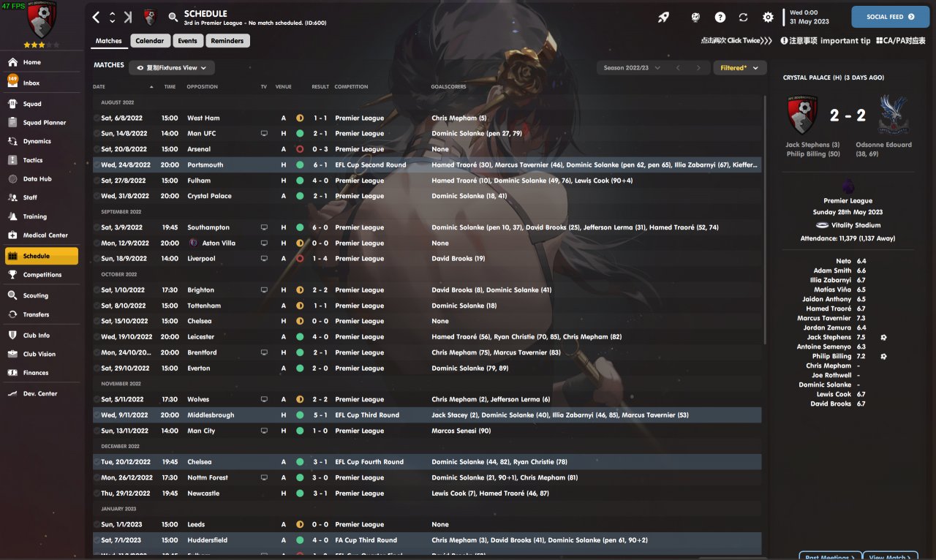Open Medical Center in the sidebar
Image resolution: width=936 pixels, height=560 pixels.
[x=45, y=235]
